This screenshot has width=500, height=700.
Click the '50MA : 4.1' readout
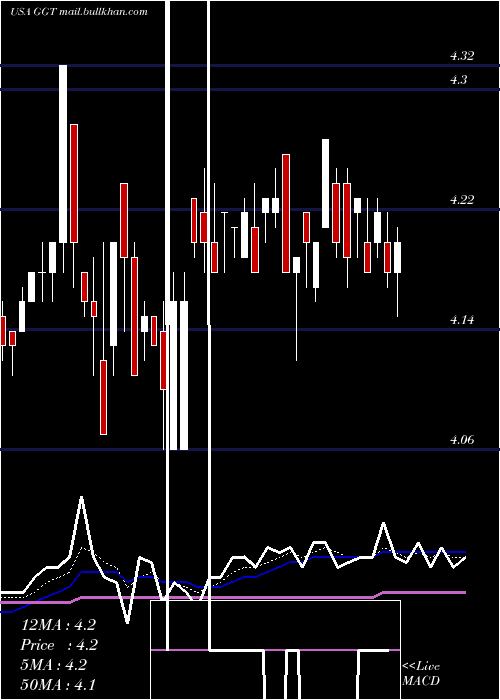coord(58,684)
